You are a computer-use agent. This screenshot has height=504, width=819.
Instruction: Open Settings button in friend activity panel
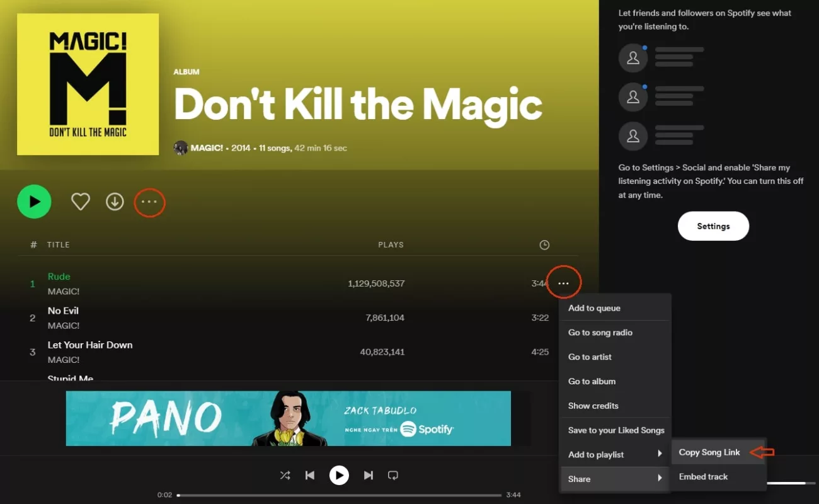713,226
